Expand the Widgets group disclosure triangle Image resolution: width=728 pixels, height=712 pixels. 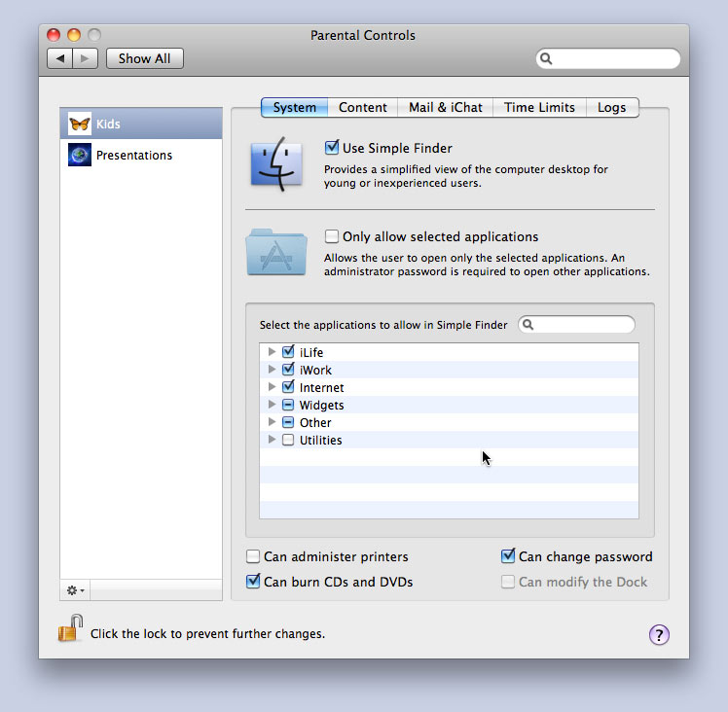272,405
